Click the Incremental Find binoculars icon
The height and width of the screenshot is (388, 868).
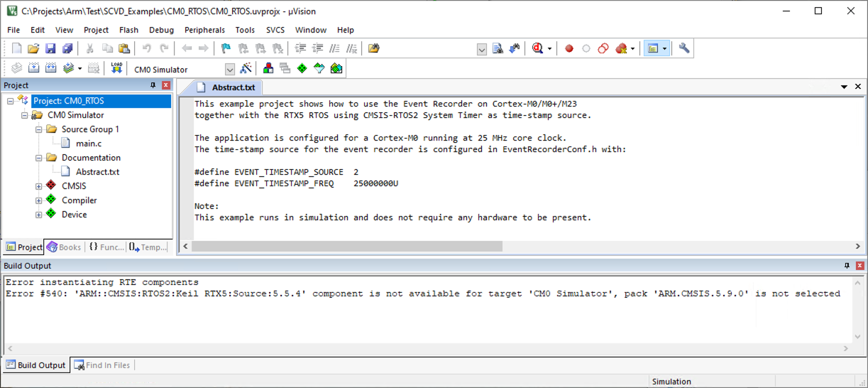pos(515,48)
